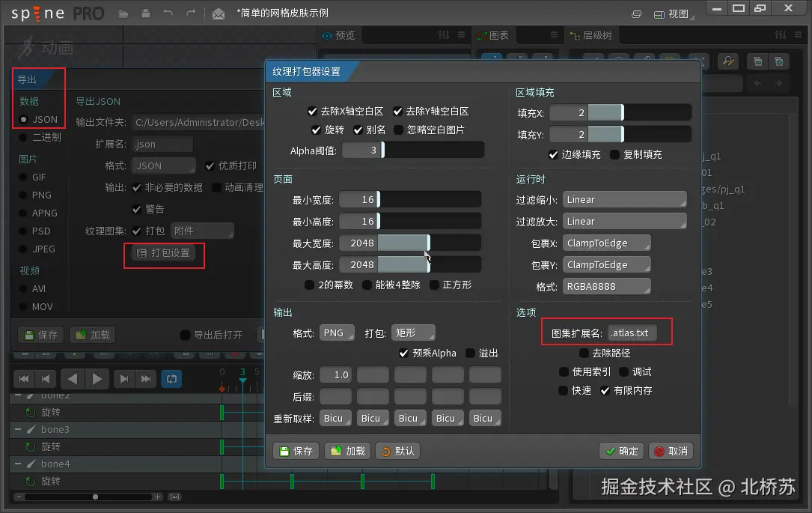
Task: Toggle 去除X轴空白区 checkbox
Action: click(346, 112)
